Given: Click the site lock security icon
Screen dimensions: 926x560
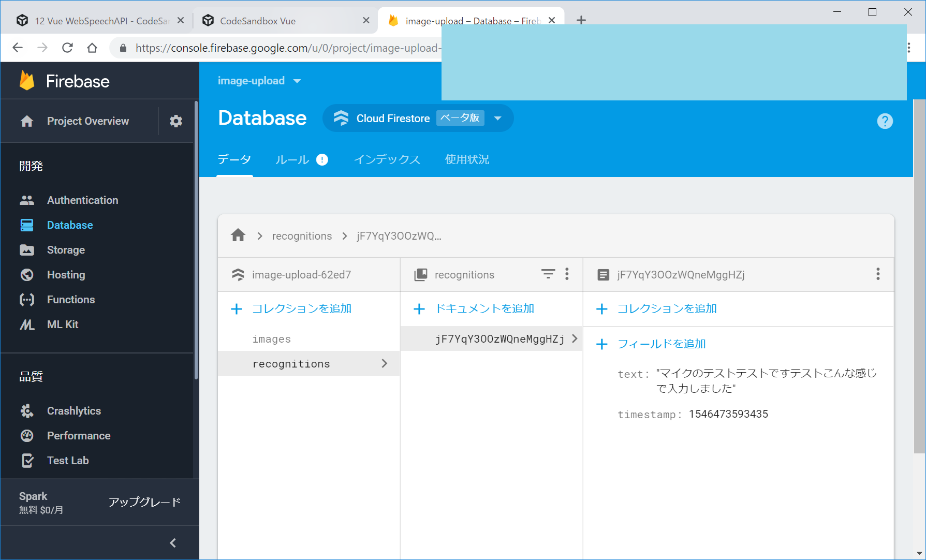Looking at the screenshot, I should [123, 48].
